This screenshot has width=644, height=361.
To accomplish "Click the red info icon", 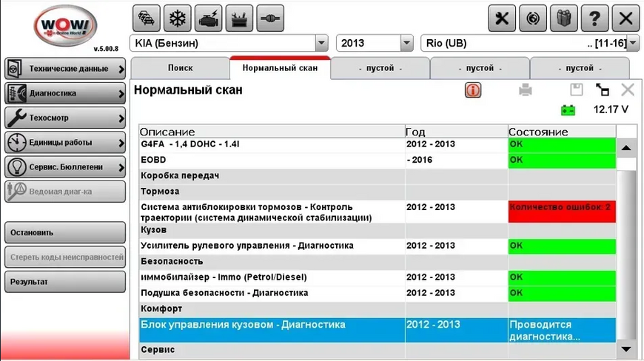I will [x=473, y=90].
